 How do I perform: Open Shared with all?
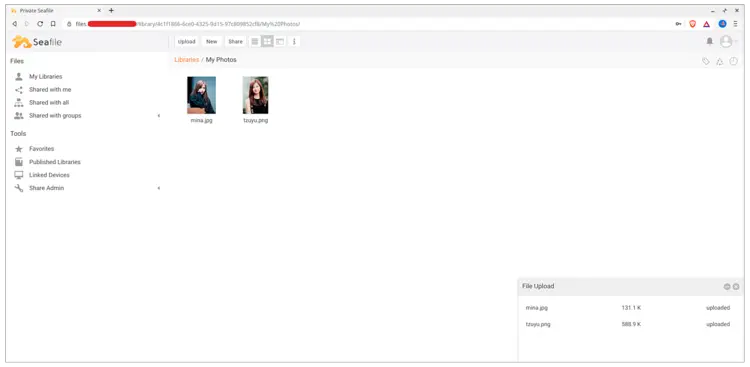(x=49, y=102)
